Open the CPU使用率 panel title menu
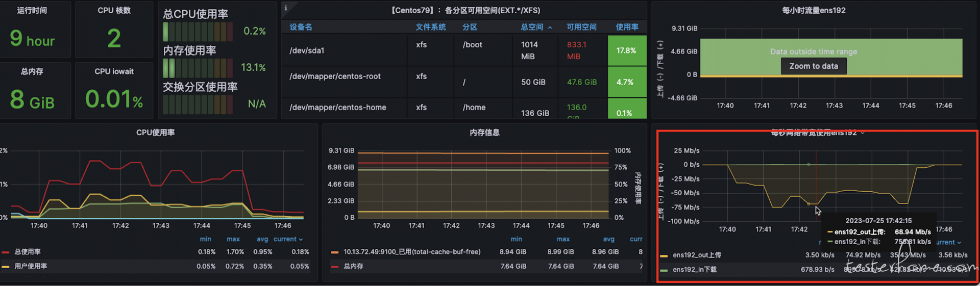The width and height of the screenshot is (980, 286). click(x=155, y=133)
